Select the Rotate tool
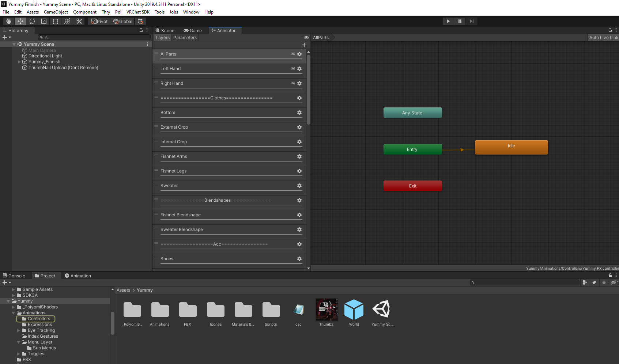619x364 pixels. [x=32, y=21]
